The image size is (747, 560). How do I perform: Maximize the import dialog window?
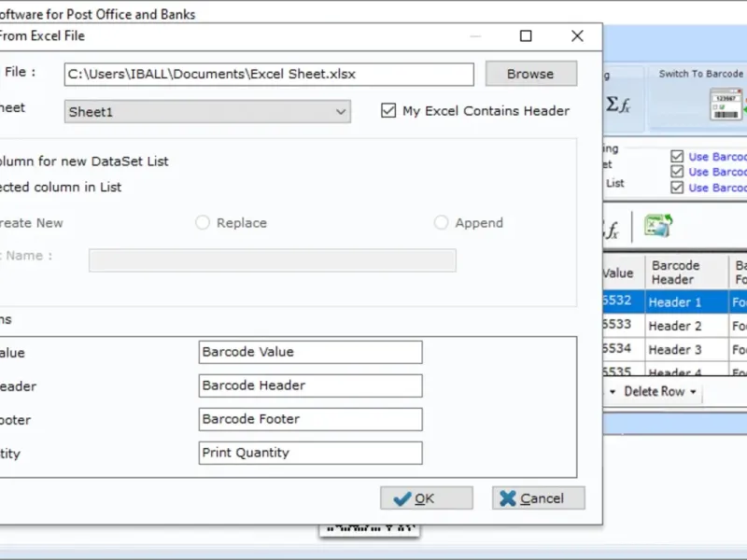tap(526, 36)
